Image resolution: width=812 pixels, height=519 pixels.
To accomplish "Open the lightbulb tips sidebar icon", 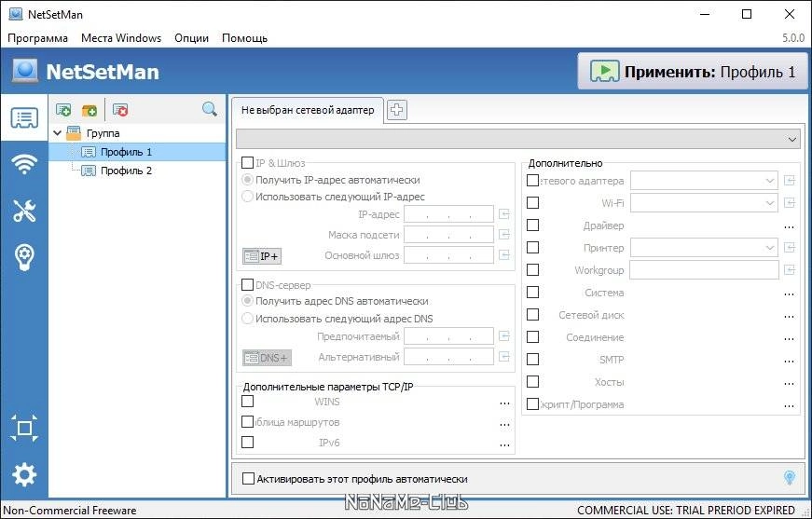I will pyautogui.click(x=24, y=257).
